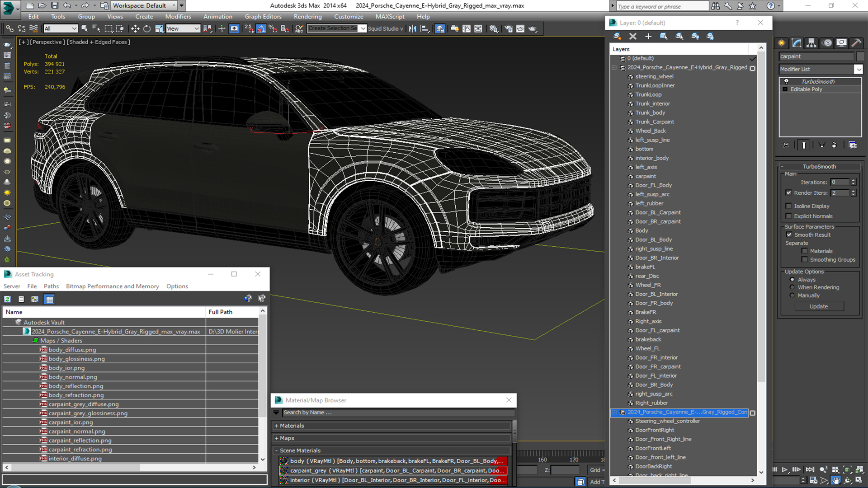Open Paths menu in Asset Tracking
868x488 pixels.
(51, 286)
